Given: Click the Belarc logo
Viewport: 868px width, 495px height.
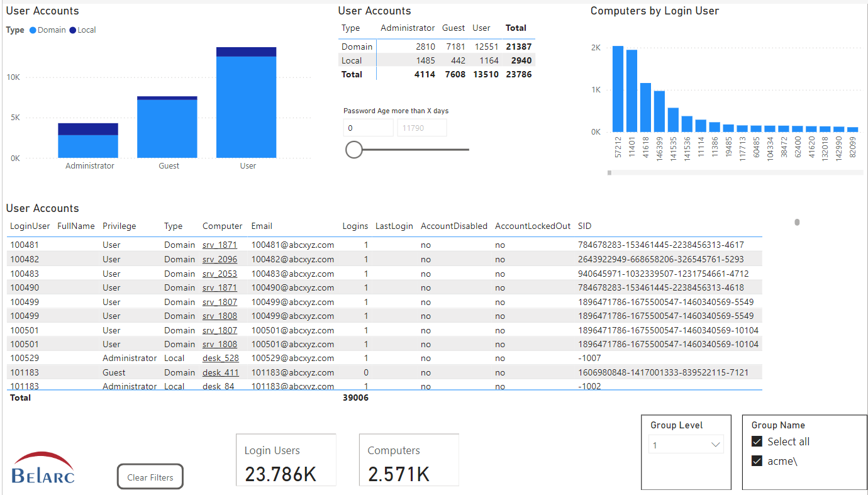Looking at the screenshot, I should [x=43, y=468].
